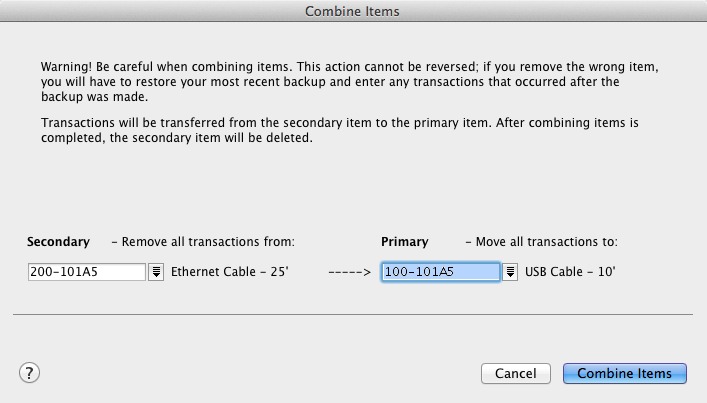This screenshot has height=403, width=707.
Task: Select the USB Cable - 10' description
Action: coord(569,272)
